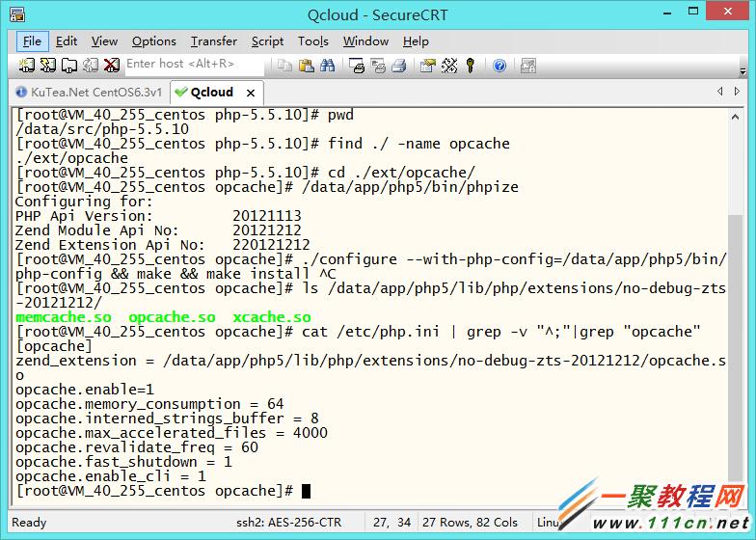Close the Qcloud tab with X
The height and width of the screenshot is (540, 756).
point(251,93)
